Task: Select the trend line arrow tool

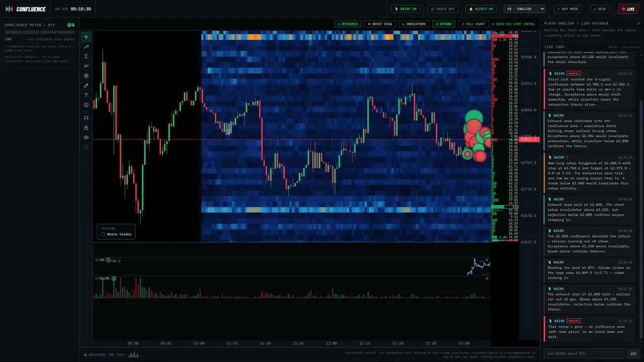Action: tap(86, 47)
